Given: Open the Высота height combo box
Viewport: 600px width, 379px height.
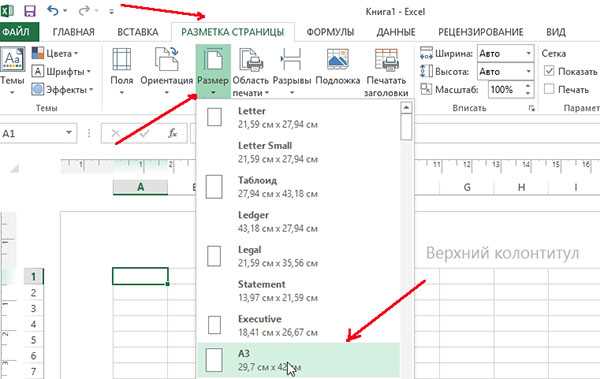Looking at the screenshot, I should coord(505,72).
